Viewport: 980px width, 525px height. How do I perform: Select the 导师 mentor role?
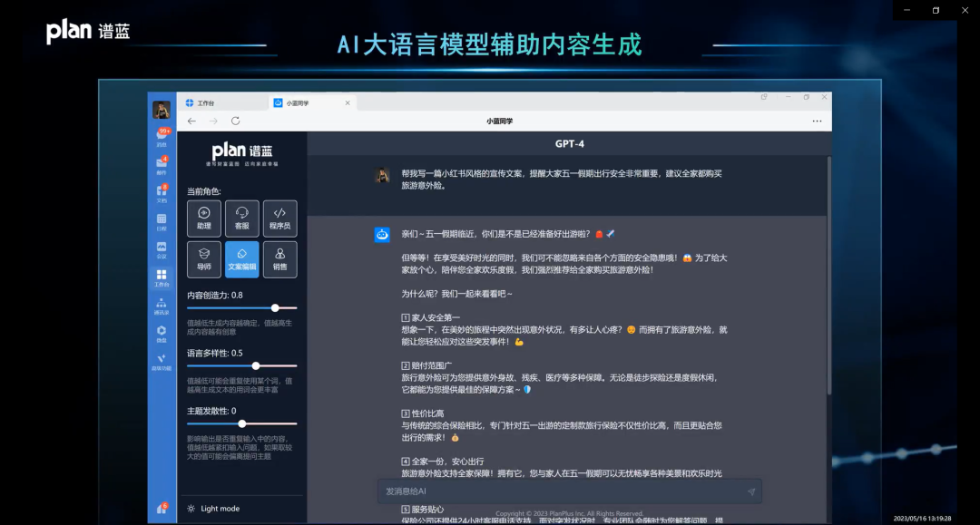pos(204,259)
